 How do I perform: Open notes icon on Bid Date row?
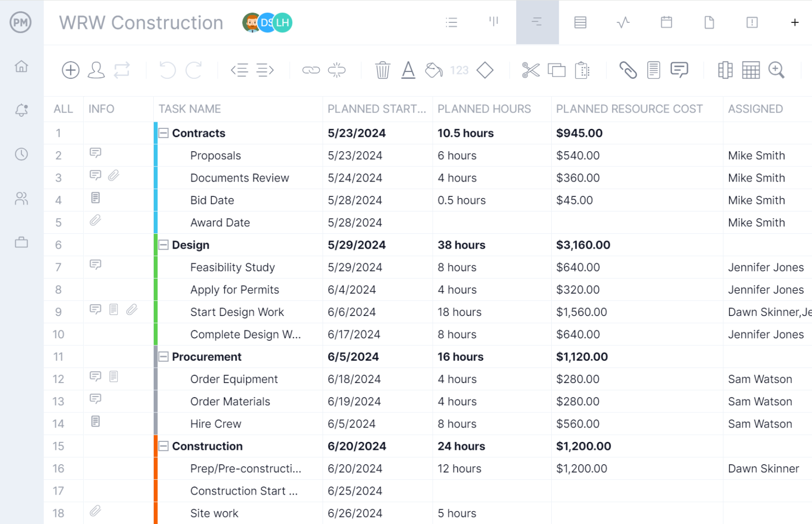click(95, 198)
